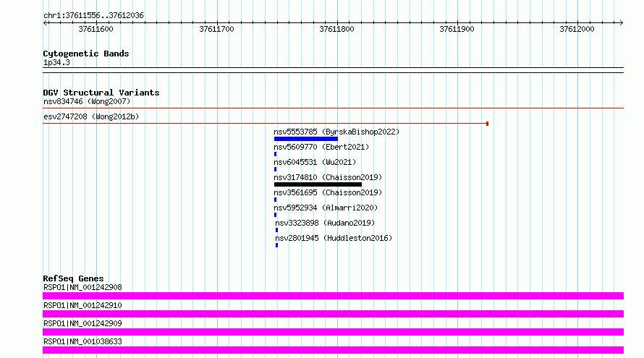Click the chr1:37611556..37612036 coordinate text
644x358 pixels.
(x=93, y=16)
